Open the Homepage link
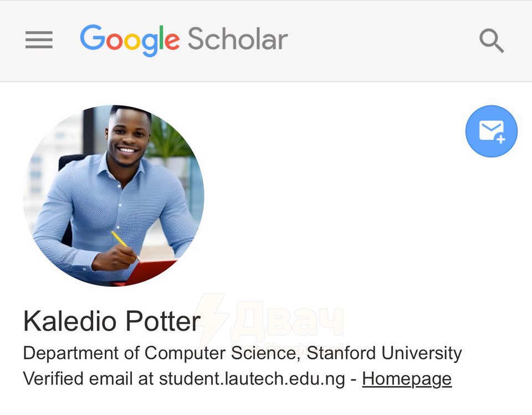The height and width of the screenshot is (415, 532). [x=407, y=379]
